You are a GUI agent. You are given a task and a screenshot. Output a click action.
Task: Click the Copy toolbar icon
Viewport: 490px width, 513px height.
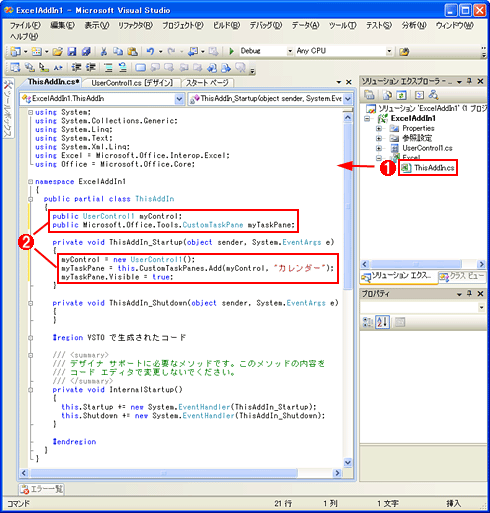(x=118, y=51)
